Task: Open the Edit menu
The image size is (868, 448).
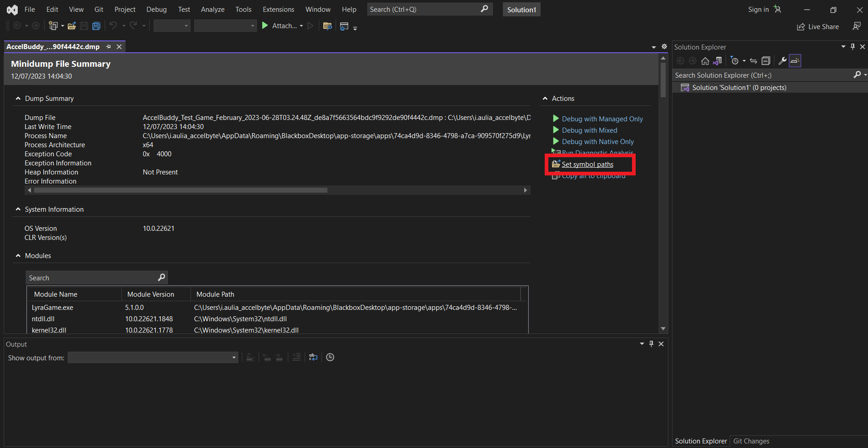Action: click(x=52, y=10)
